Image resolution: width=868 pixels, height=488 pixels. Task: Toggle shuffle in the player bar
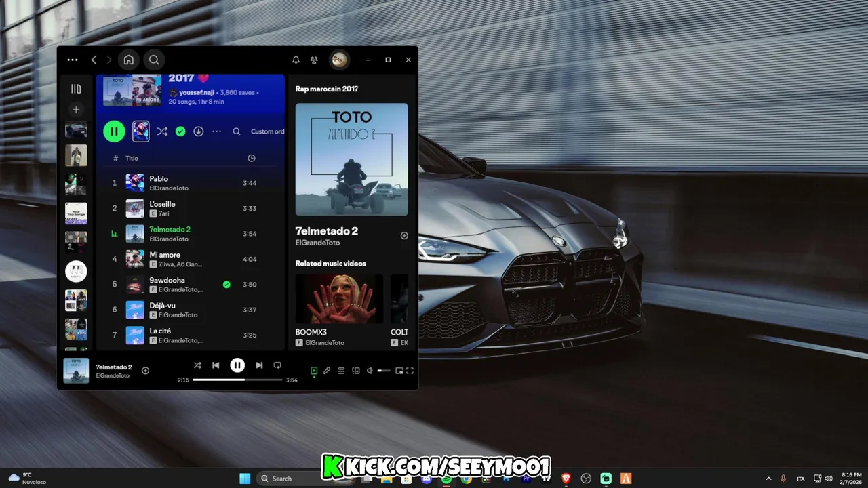[197, 365]
